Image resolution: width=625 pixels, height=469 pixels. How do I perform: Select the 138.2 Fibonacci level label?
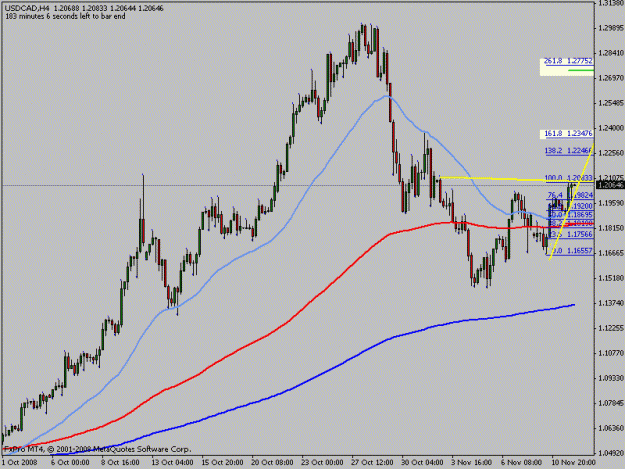point(569,151)
